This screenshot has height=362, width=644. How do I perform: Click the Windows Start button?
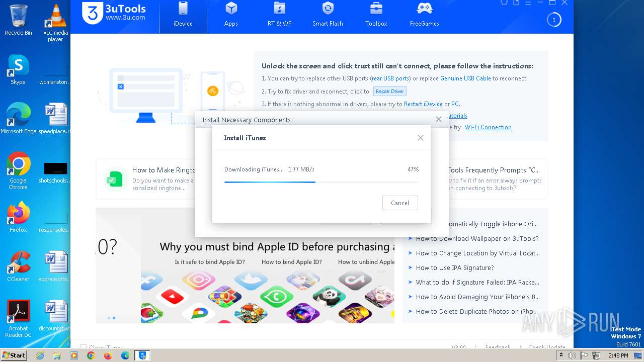click(x=14, y=355)
